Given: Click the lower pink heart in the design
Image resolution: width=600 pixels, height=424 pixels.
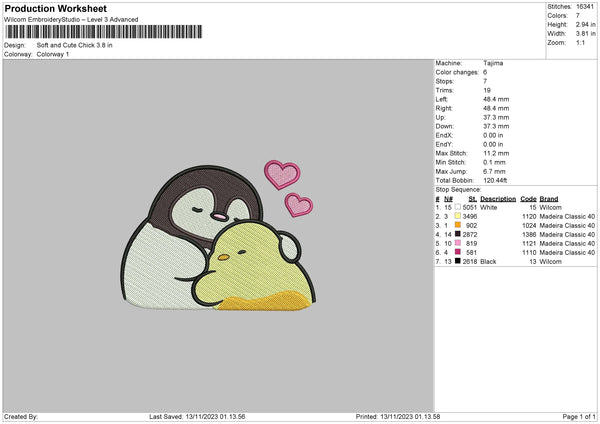Looking at the screenshot, I should [x=298, y=204].
